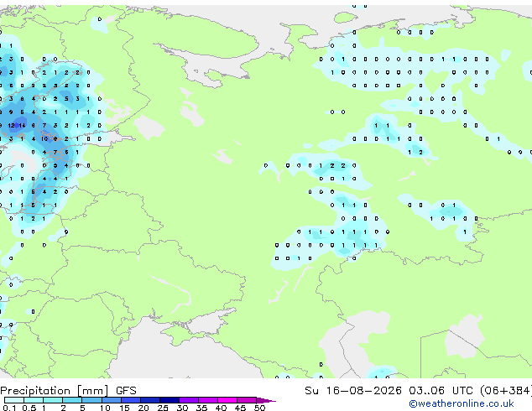
Task: Pick the legend swatch between 15 and 20
Action: (131, 400)
